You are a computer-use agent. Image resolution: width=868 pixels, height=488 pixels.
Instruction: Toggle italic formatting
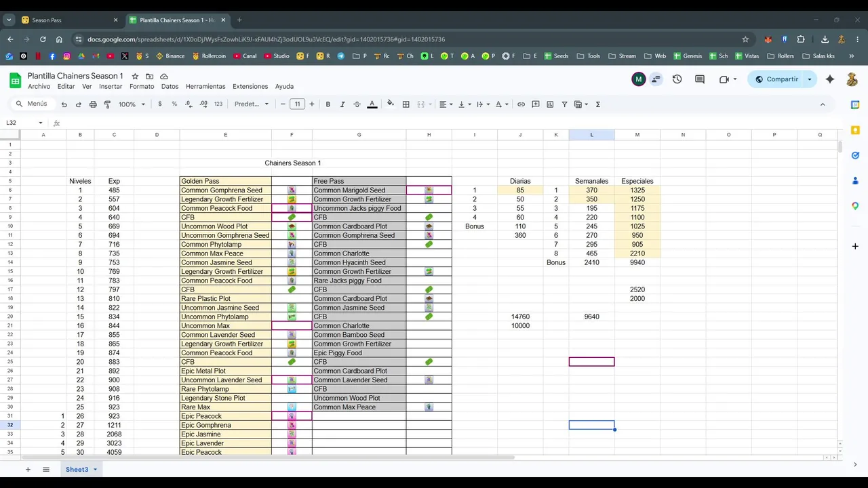point(342,104)
